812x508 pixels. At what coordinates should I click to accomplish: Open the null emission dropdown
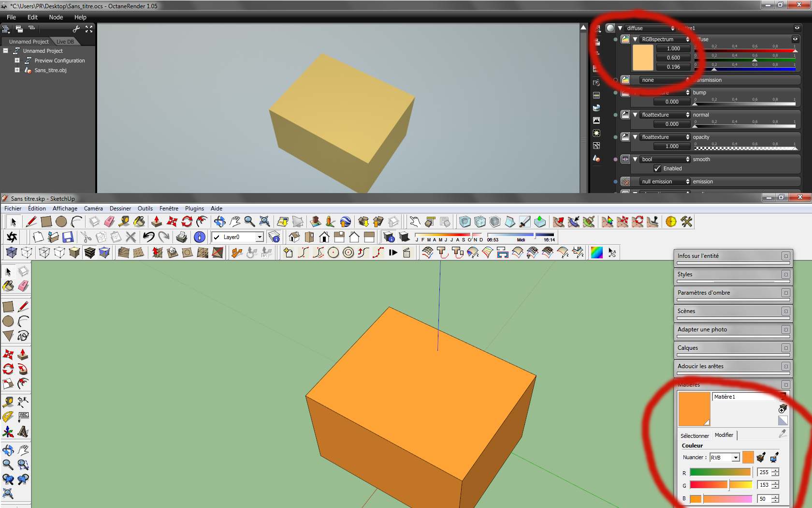click(666, 181)
